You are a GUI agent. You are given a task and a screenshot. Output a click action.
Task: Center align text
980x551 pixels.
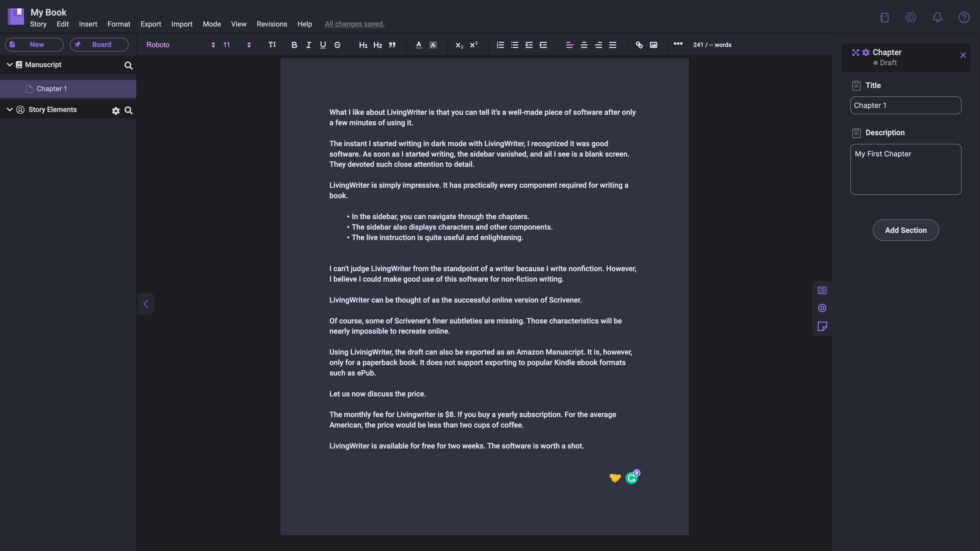coord(584,45)
